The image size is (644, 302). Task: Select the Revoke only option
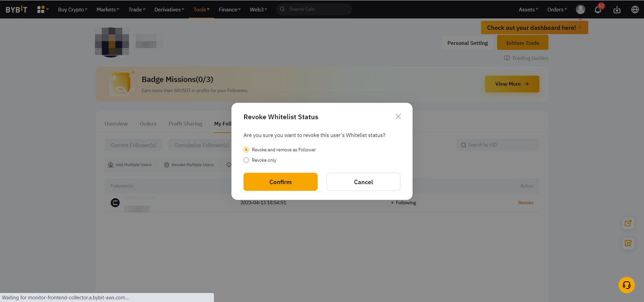246,160
